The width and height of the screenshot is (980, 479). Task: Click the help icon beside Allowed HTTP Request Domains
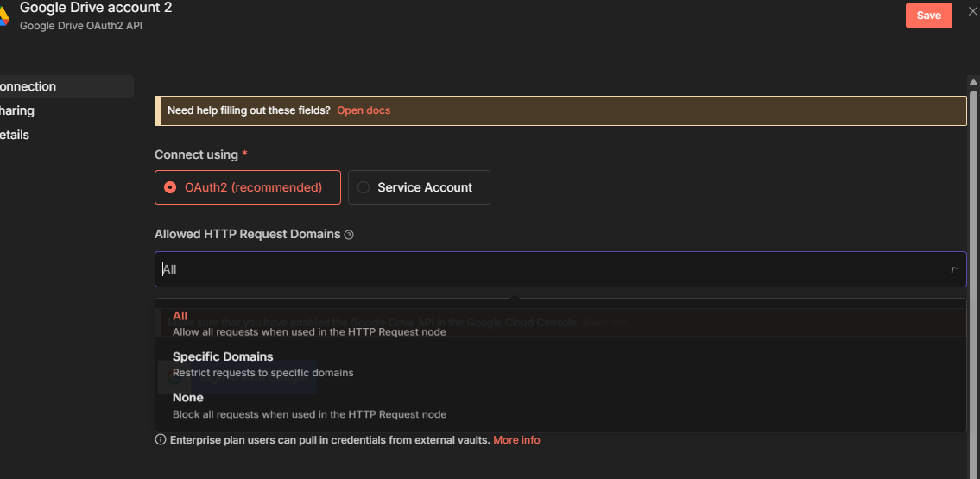click(x=349, y=235)
